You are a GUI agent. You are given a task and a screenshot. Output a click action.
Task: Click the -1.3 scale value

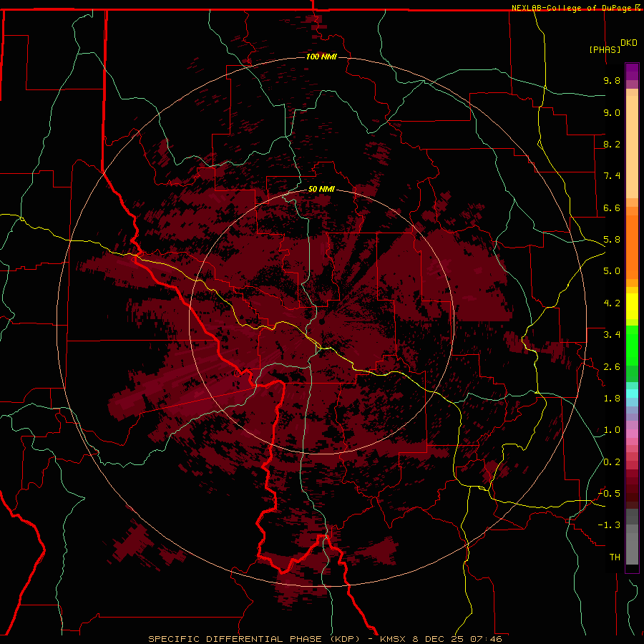click(x=610, y=525)
